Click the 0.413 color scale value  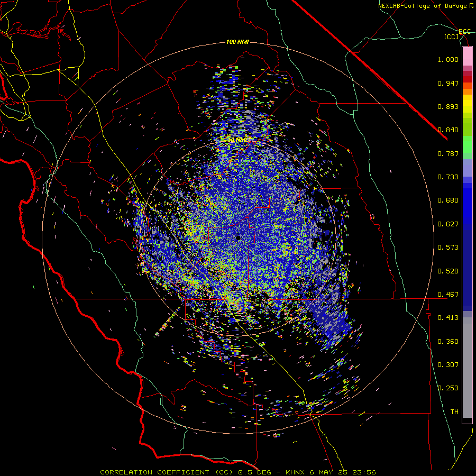tap(448, 318)
